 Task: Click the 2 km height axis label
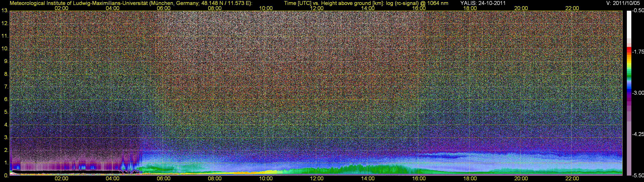[x=6, y=150]
